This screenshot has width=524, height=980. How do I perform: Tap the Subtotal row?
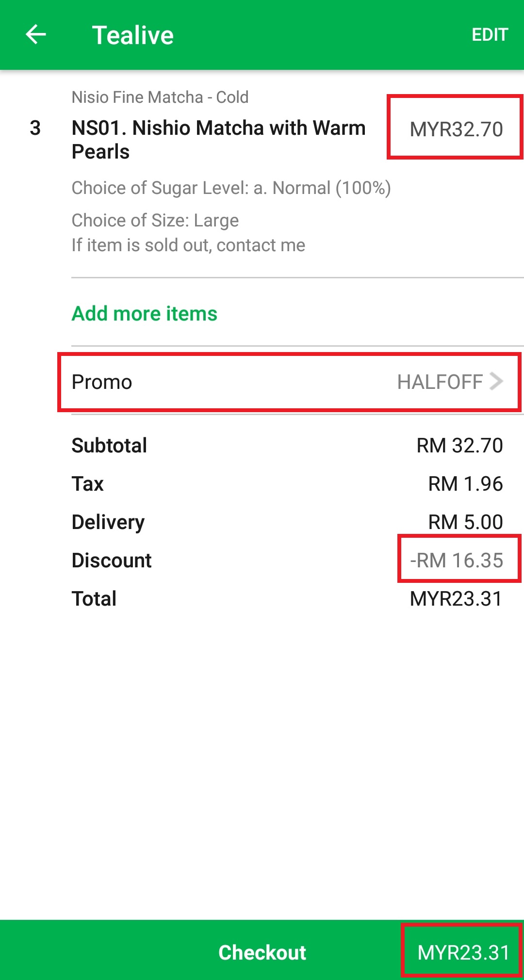[287, 446]
